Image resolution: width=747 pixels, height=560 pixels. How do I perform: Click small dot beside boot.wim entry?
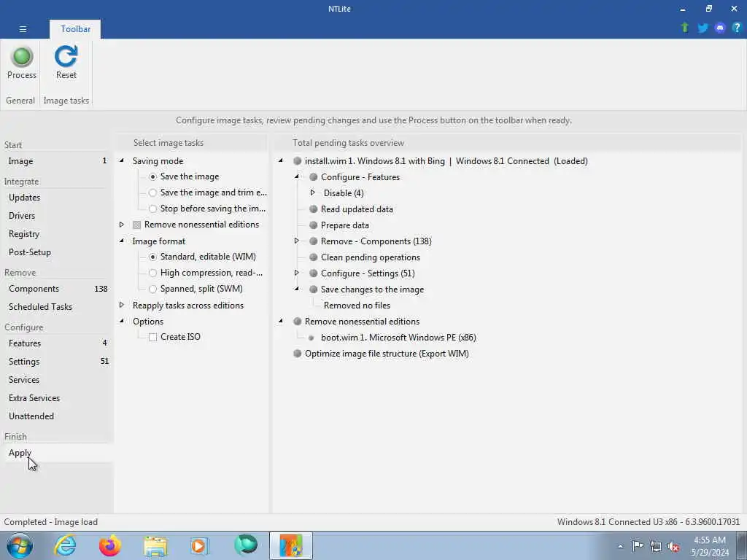pos(311,338)
